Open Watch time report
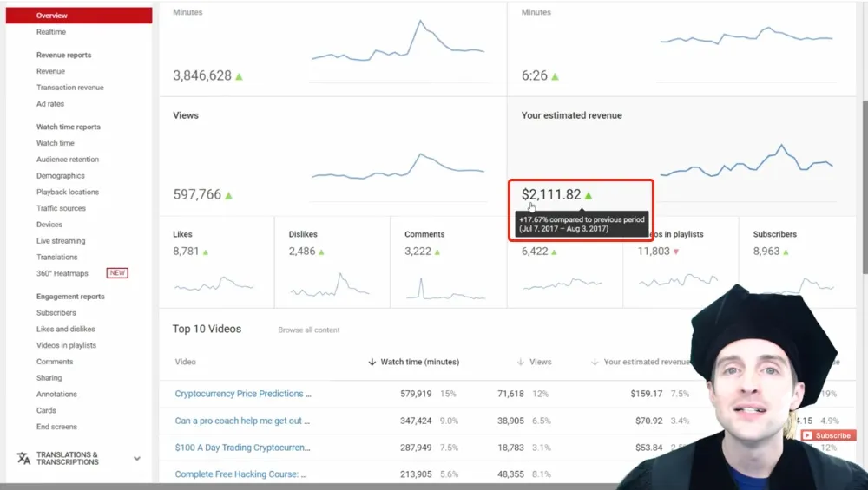Image resolution: width=868 pixels, height=490 pixels. [55, 143]
